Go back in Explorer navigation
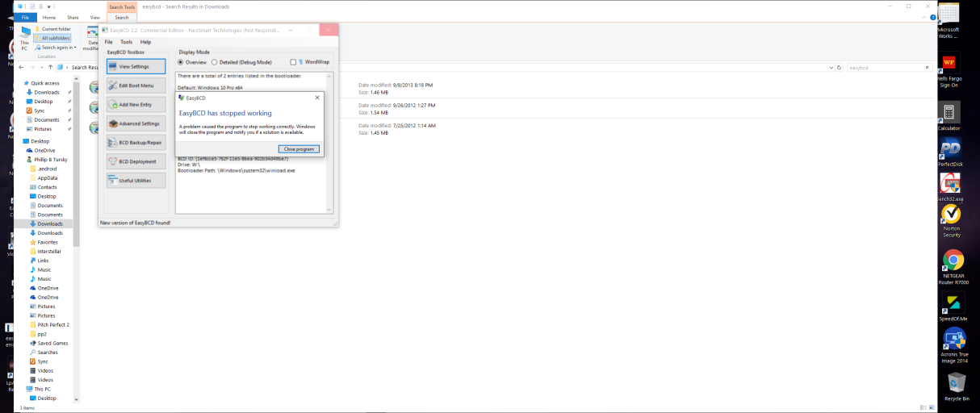 (21, 68)
